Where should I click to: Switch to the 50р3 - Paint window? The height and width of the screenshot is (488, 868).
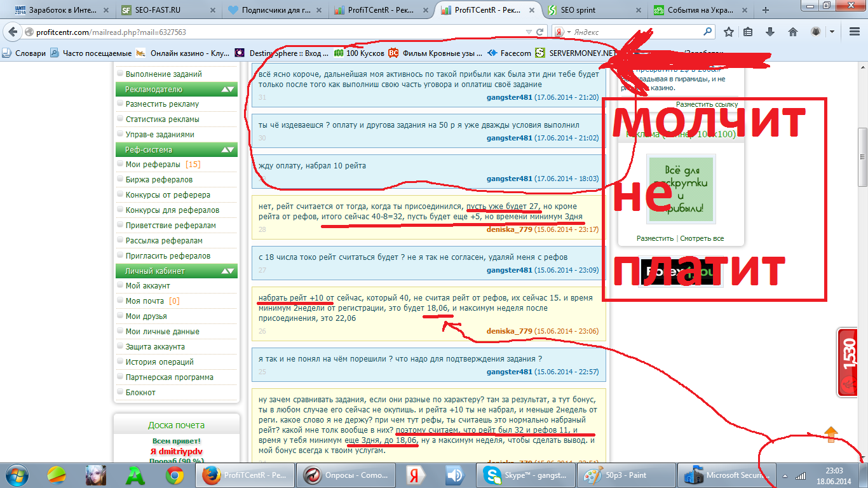point(626,475)
